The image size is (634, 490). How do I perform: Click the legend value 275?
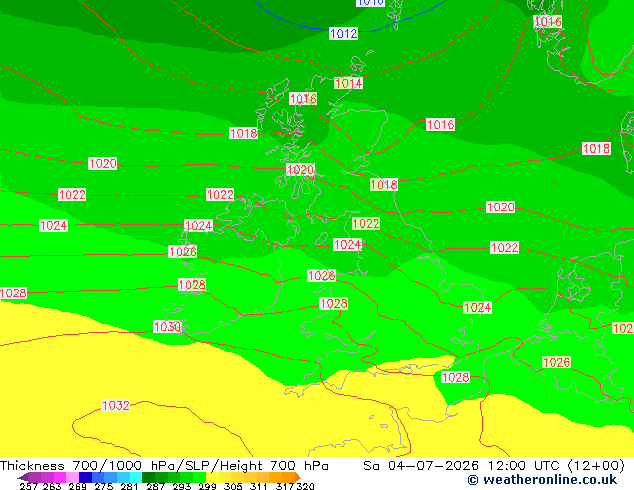click(x=103, y=486)
